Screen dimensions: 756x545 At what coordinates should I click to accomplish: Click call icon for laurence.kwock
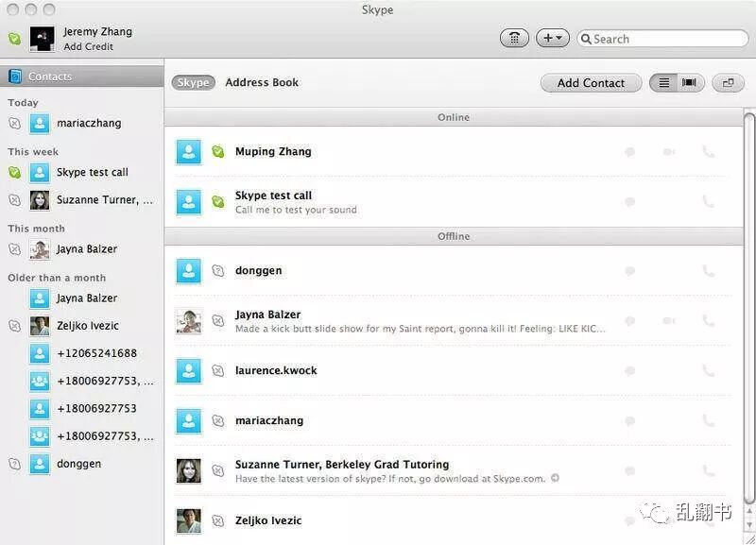point(708,370)
